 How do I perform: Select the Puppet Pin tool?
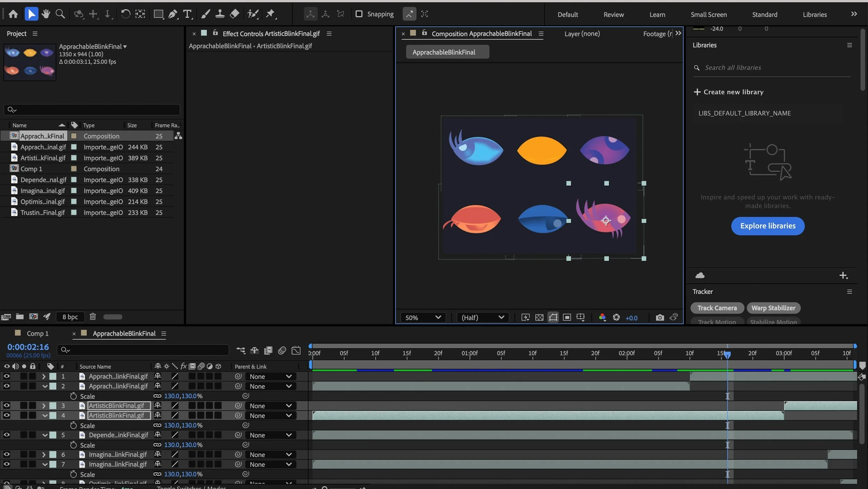(270, 14)
